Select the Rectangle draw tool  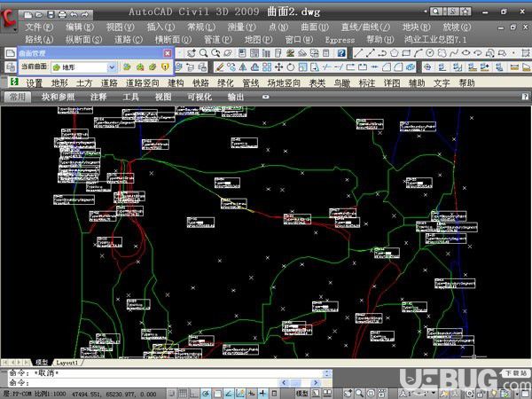(x=406, y=53)
